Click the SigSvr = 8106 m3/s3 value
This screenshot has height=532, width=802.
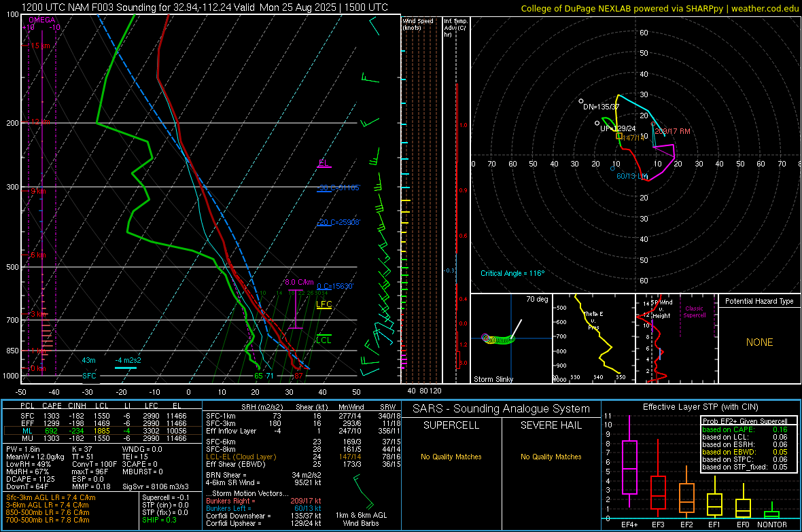point(156,486)
